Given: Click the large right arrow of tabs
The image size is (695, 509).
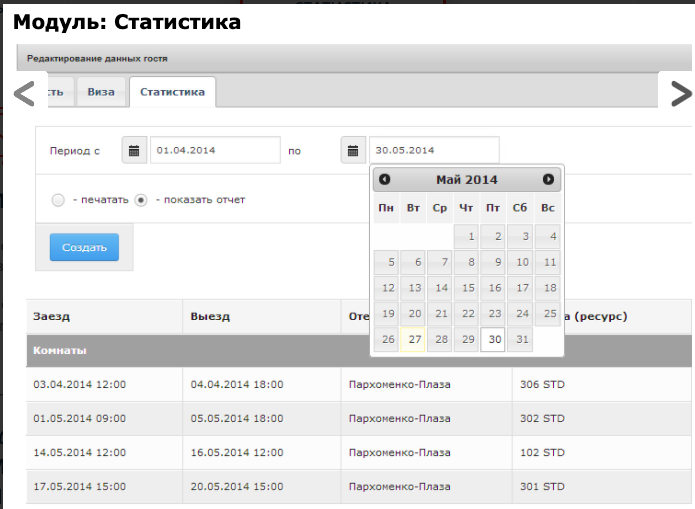Looking at the screenshot, I should [681, 94].
